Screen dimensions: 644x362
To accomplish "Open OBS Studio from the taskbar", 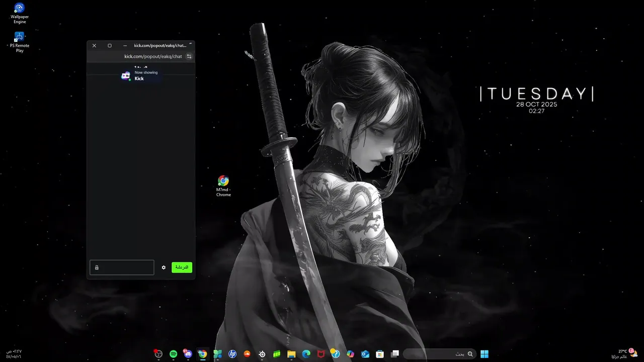I will coord(158,354).
